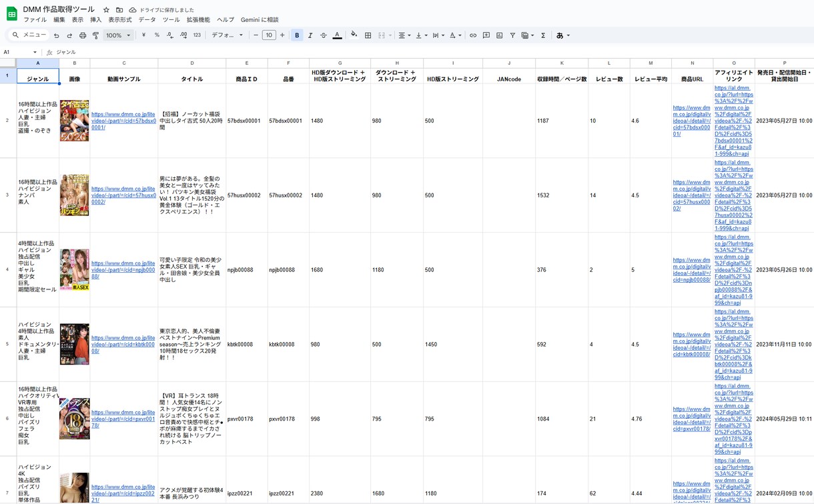Viewport: 814px width, 504px height.
Task: Open the 編集 menu
Action: point(59,20)
